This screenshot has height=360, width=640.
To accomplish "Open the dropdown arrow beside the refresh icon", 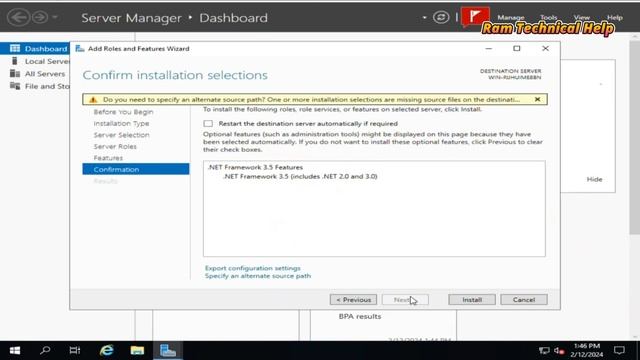I will point(424,18).
